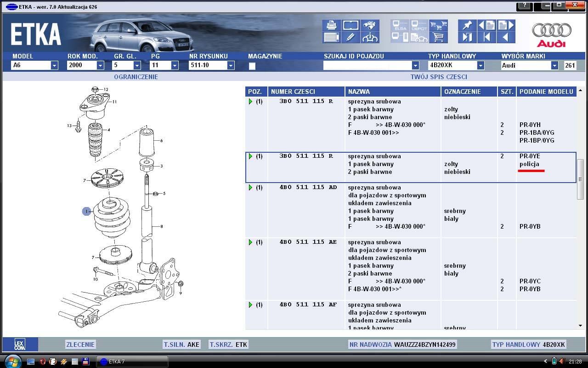Go to next page document icon
Viewport: 588px width, 368px height.
pyautogui.click(x=506, y=25)
